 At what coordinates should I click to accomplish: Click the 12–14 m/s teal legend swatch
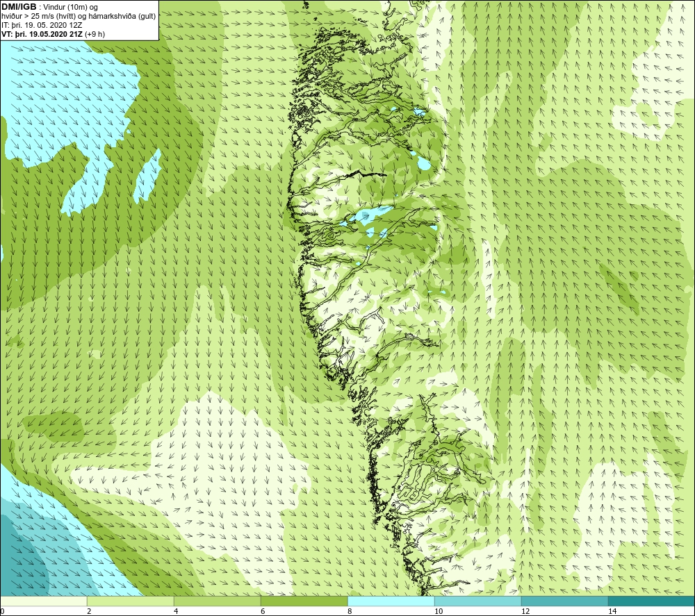click(x=564, y=601)
